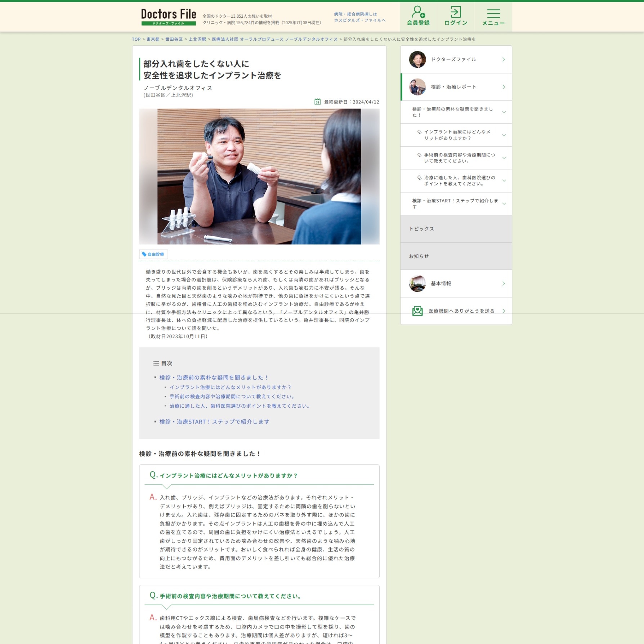Expand sidebar Q. 手術前の検査内容や治療期間 chevron

point(504,158)
